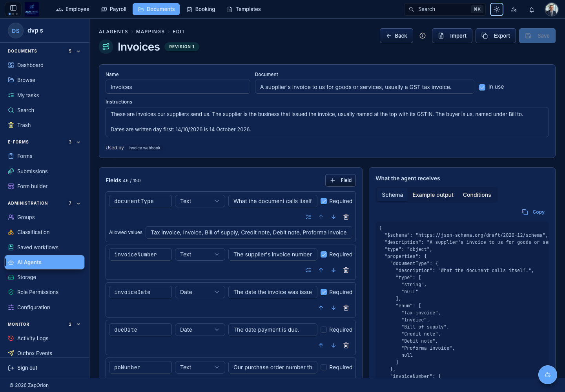The width and height of the screenshot is (565, 392).
Task: Toggle the In use checkbox
Action: [x=482, y=87]
